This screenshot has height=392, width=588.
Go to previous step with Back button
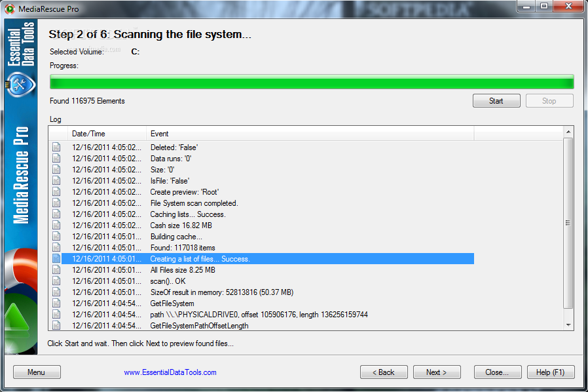point(384,372)
